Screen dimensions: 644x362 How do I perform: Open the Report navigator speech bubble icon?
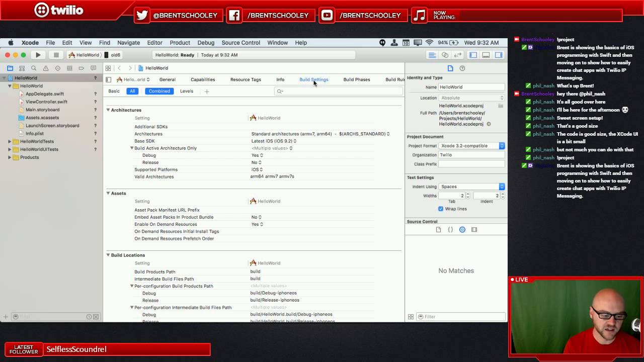[93, 68]
